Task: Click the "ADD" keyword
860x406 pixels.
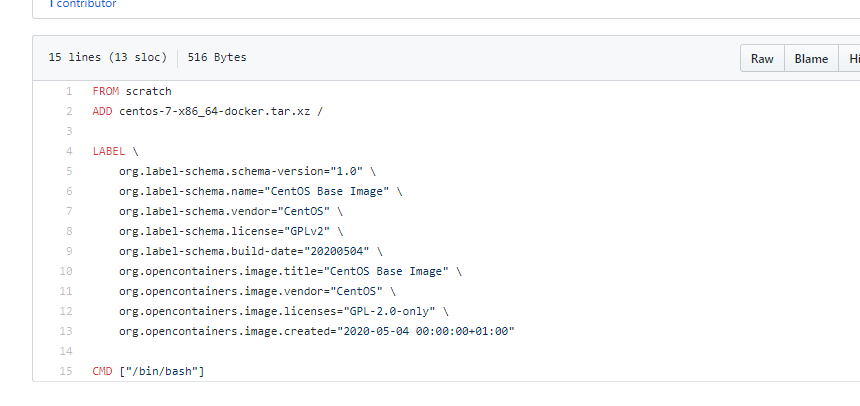Action: (102, 111)
